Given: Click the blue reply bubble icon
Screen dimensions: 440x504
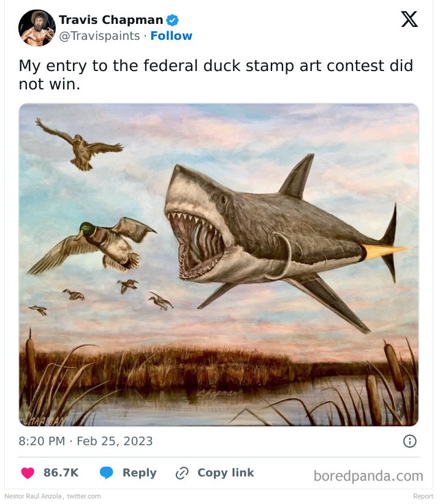Looking at the screenshot, I should (107, 473).
